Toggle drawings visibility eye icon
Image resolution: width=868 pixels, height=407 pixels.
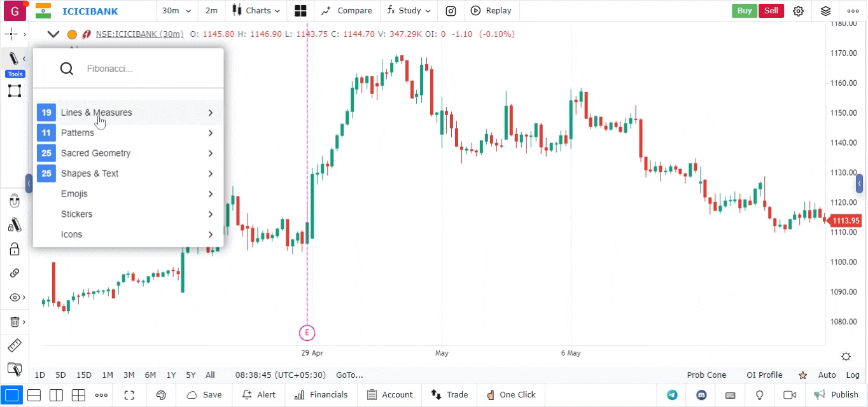click(15, 298)
